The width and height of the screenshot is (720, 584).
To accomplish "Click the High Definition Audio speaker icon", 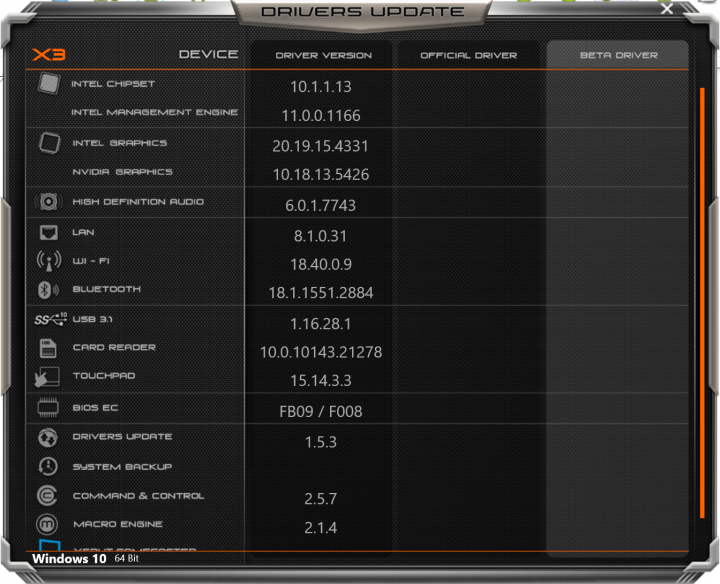I will coord(48,201).
